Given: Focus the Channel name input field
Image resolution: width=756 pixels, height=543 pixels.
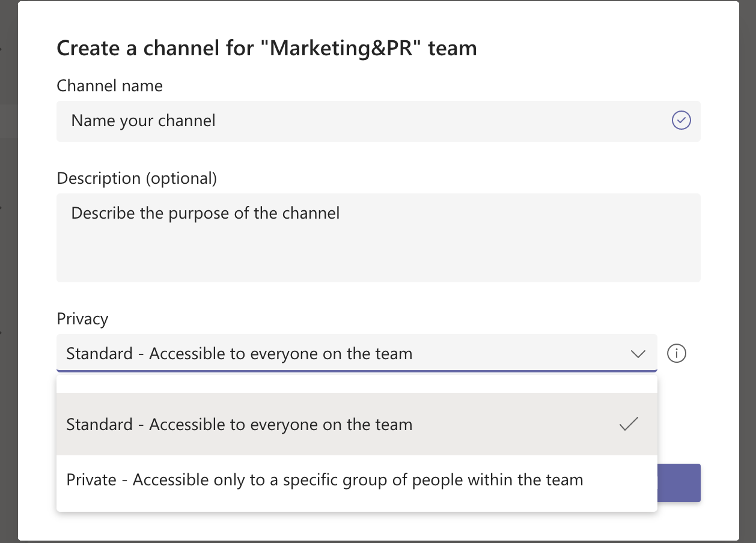Looking at the screenshot, I should click(x=421, y=121).
